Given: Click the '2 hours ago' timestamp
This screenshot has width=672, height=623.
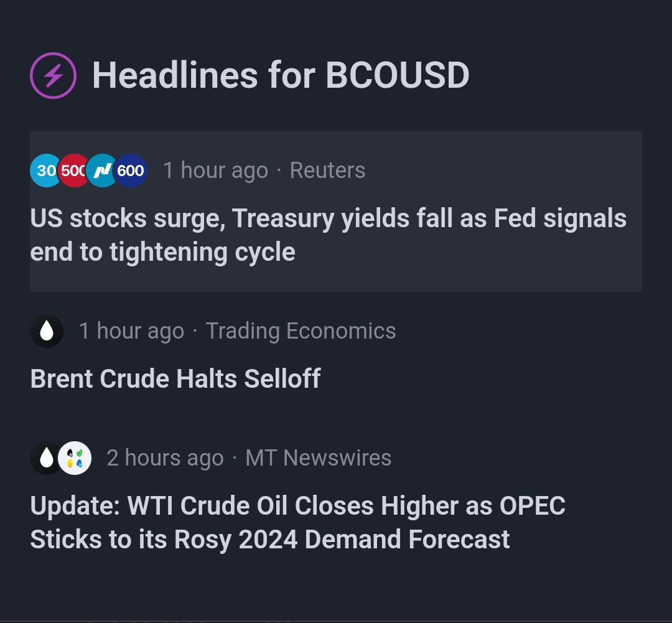Looking at the screenshot, I should 165,457.
